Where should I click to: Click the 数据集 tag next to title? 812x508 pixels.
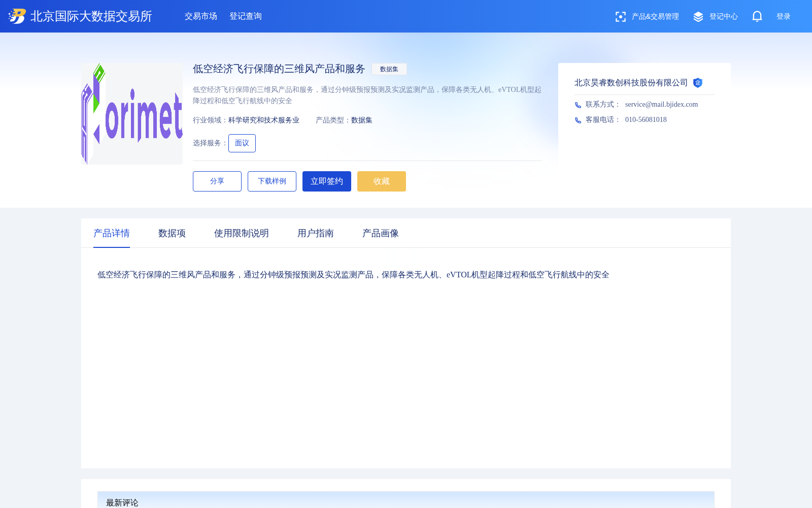[389, 69]
